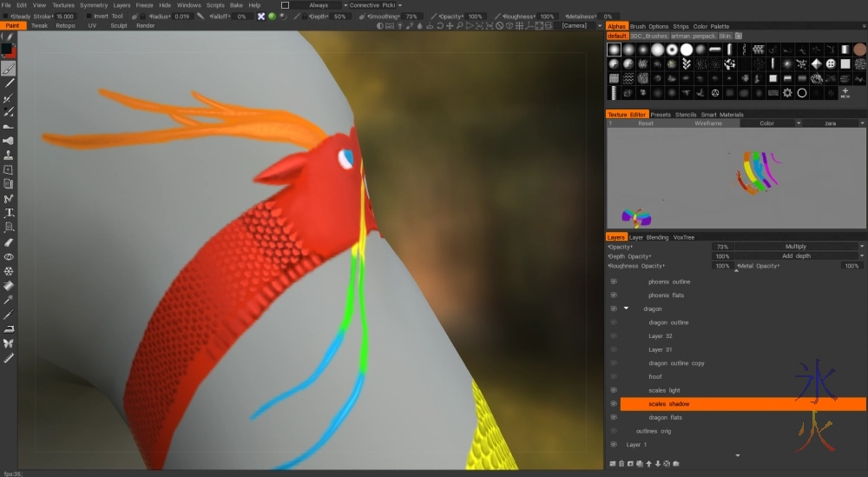This screenshot has width=868, height=477.
Task: Switch to the Sculpt room tab
Action: [118, 26]
